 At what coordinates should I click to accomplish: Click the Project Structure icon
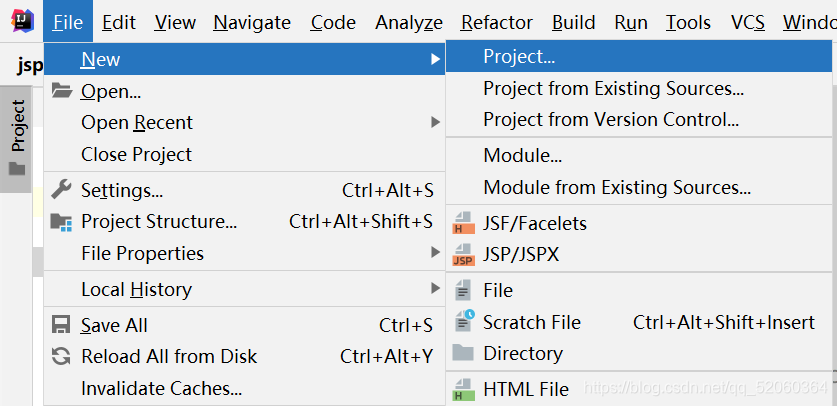click(x=62, y=221)
